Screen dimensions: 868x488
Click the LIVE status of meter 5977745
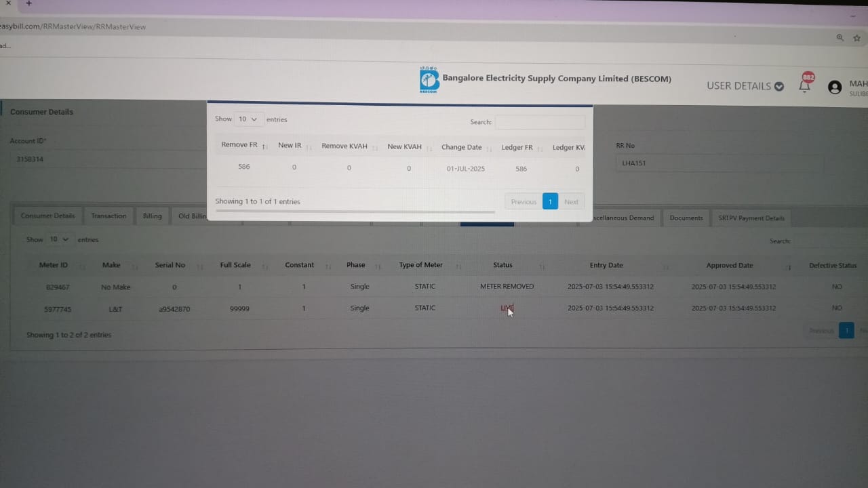tap(507, 308)
